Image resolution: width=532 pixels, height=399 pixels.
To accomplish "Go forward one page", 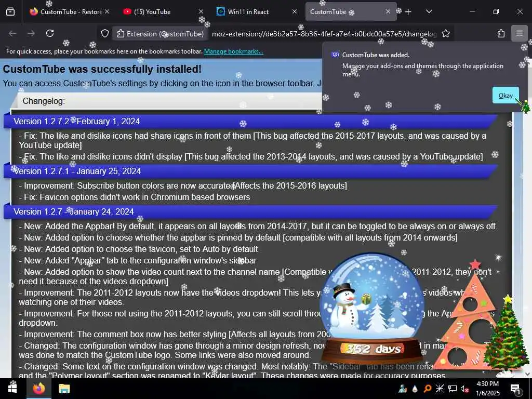I will tap(31, 33).
